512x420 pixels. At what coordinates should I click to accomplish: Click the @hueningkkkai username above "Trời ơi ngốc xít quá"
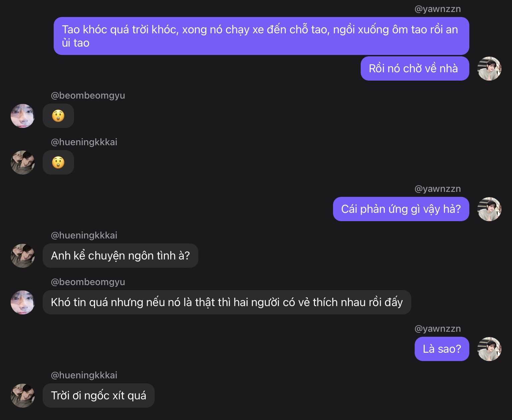pyautogui.click(x=84, y=375)
